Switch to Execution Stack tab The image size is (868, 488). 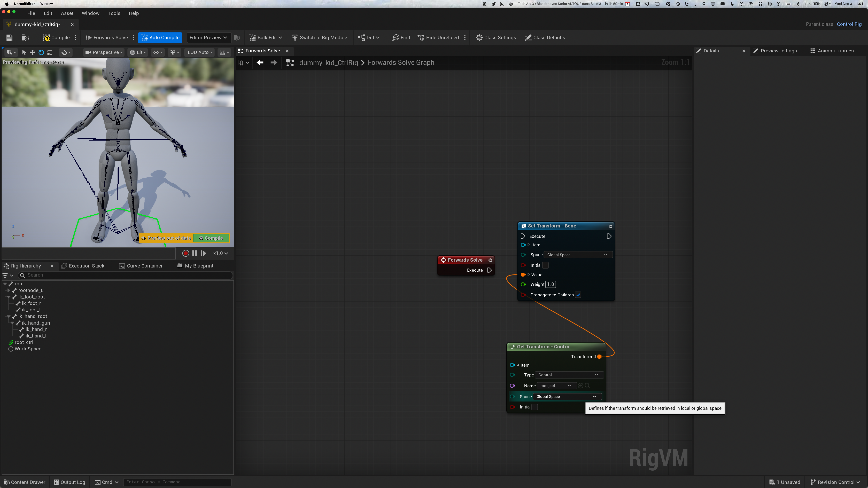pyautogui.click(x=83, y=266)
